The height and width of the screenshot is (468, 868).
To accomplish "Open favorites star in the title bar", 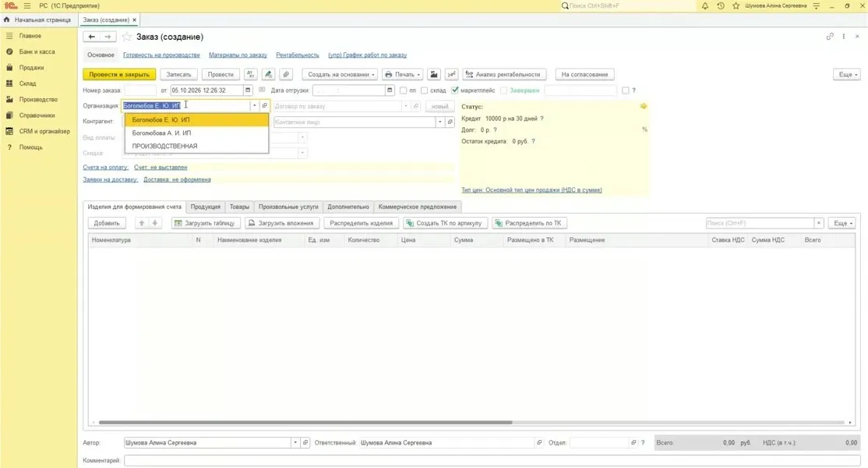I will pos(736,5).
